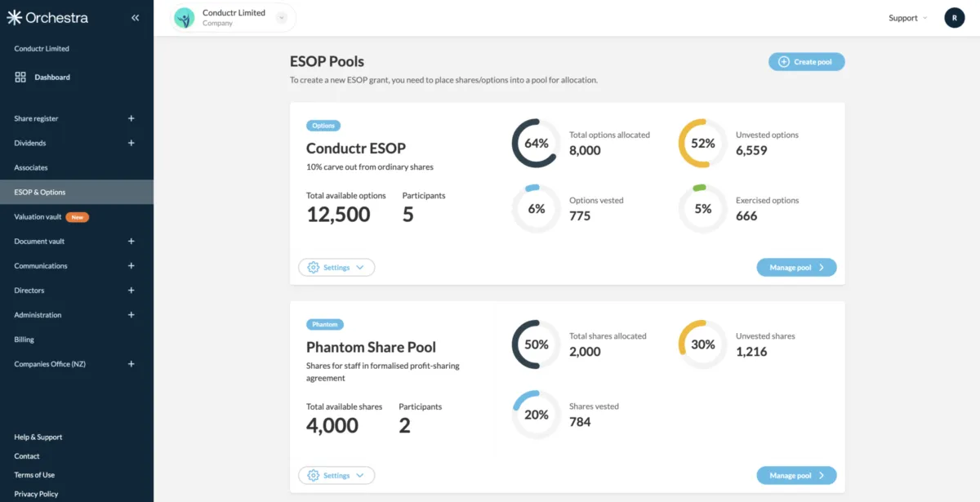Open the Privacy Policy link

pyautogui.click(x=36, y=494)
